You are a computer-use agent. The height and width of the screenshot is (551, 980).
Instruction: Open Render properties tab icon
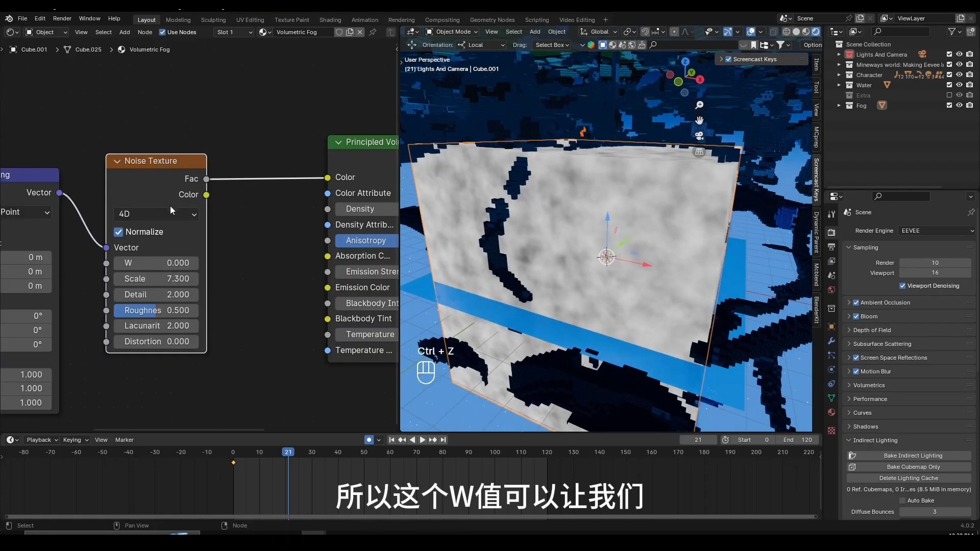[831, 233]
